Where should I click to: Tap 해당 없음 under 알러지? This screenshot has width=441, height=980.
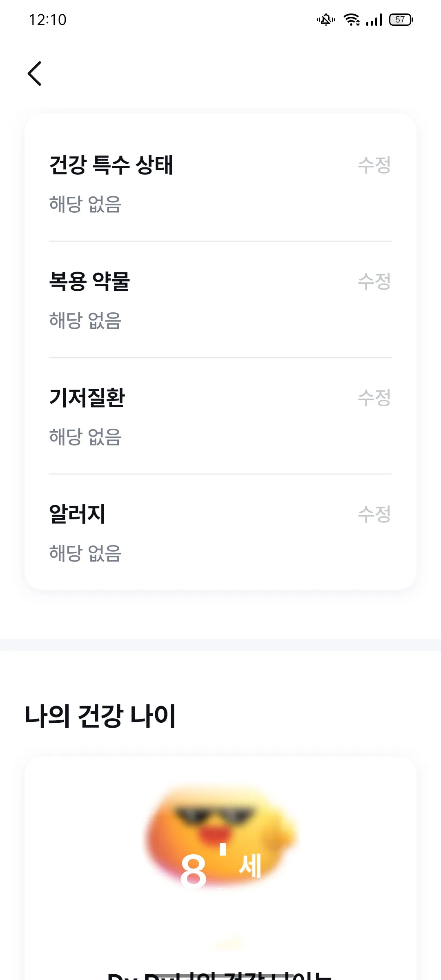(x=85, y=553)
